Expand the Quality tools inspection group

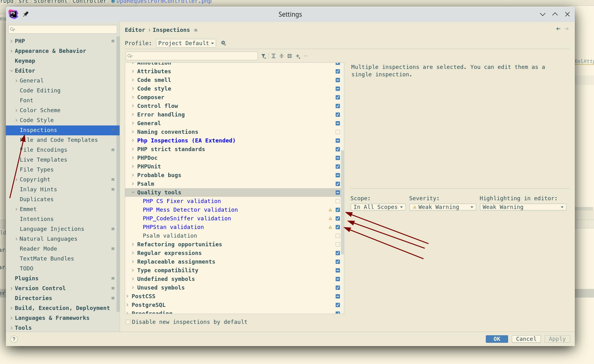[x=133, y=192]
